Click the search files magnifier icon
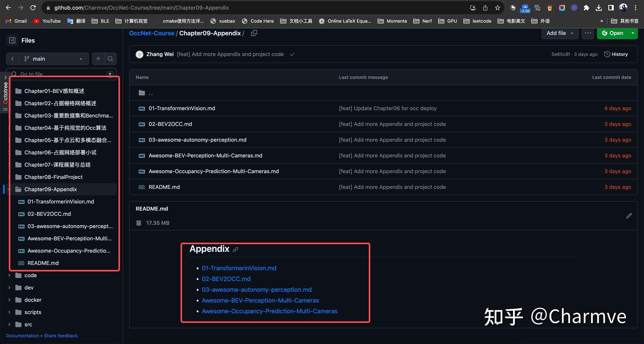 (x=110, y=59)
